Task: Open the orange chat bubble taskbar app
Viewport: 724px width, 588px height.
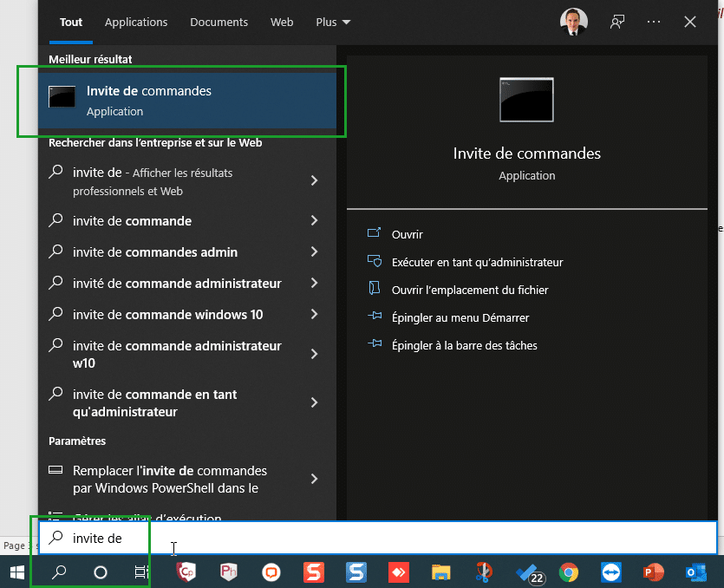Action: click(271, 572)
